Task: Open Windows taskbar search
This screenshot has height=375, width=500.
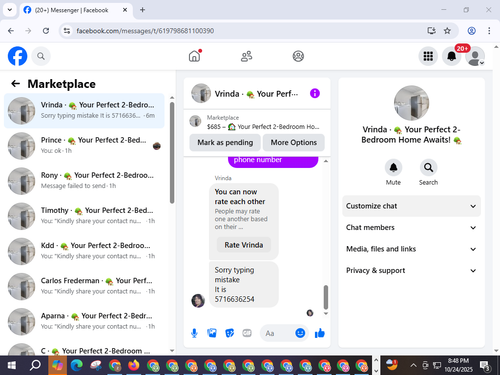Action: (x=35, y=365)
